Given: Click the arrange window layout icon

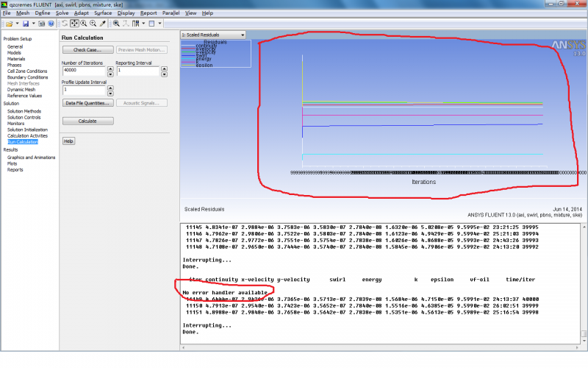Looking at the screenshot, I should click(x=136, y=24).
